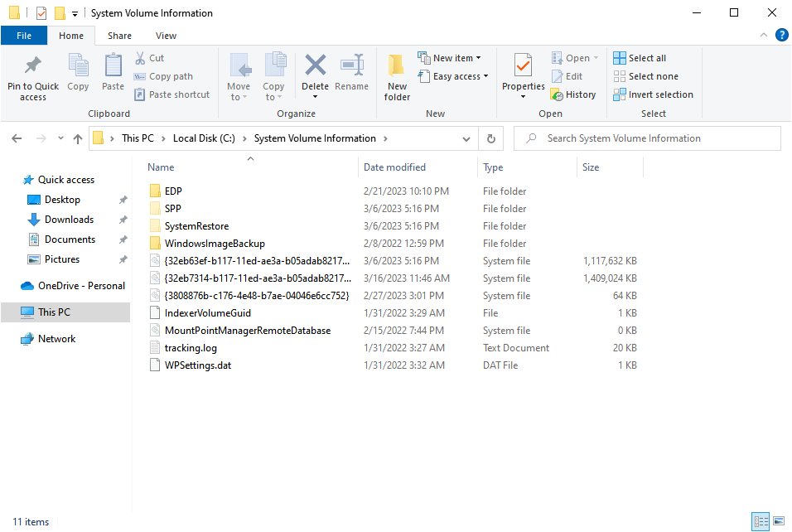Click Select all
This screenshot has width=792, height=532.
640,58
